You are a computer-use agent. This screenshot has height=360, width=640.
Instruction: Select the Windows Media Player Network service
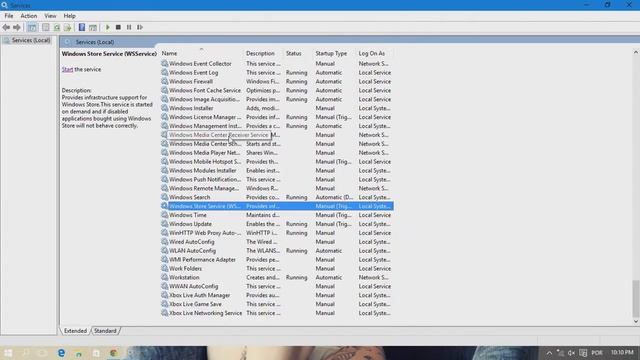coord(277,153)
